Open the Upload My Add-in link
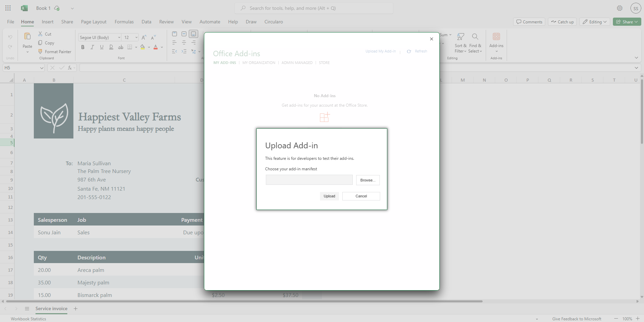 pyautogui.click(x=380, y=51)
